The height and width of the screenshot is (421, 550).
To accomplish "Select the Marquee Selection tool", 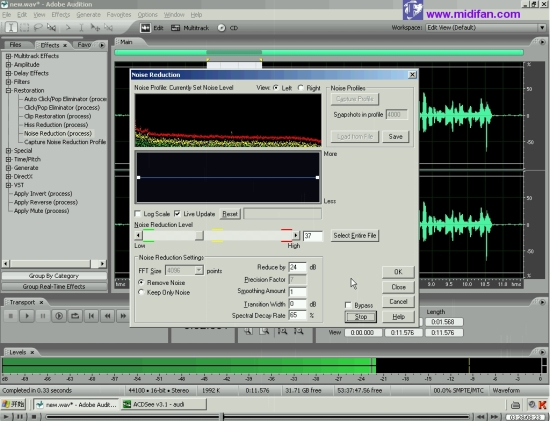I will [25, 27].
